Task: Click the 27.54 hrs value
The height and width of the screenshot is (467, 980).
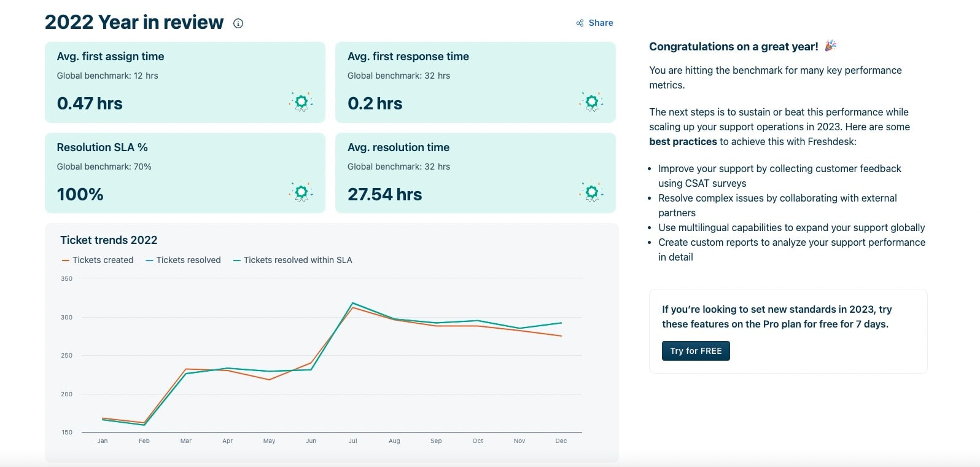Action: 384,194
